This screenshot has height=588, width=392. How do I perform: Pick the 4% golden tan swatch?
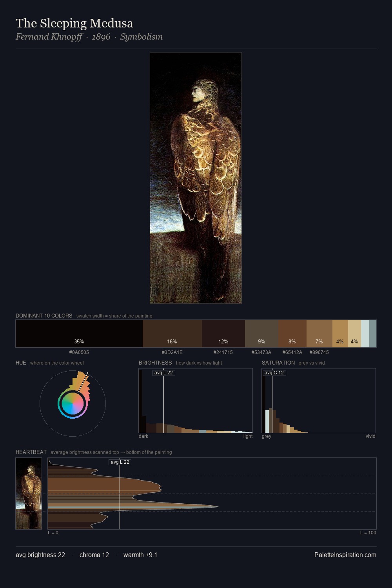click(340, 334)
